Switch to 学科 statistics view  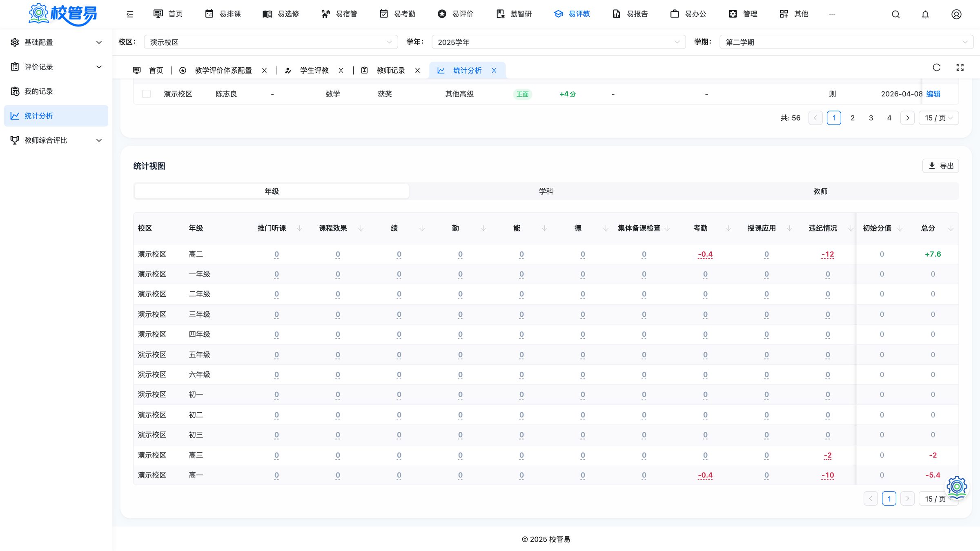pyautogui.click(x=546, y=191)
